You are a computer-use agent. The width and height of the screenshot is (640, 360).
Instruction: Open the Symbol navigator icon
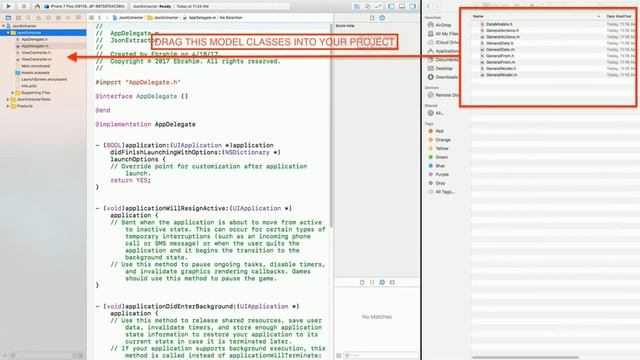18,18
